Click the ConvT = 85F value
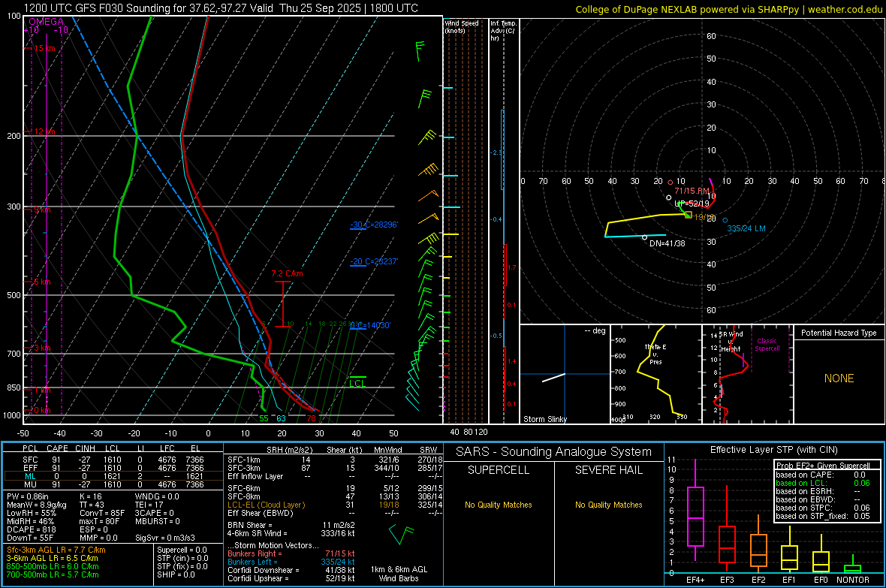This screenshot has height=588, width=886. [102, 514]
